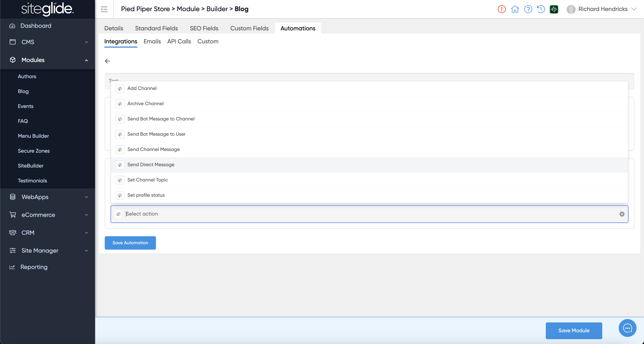Clear the Select action field
The width and height of the screenshot is (644, 344).
pos(622,214)
